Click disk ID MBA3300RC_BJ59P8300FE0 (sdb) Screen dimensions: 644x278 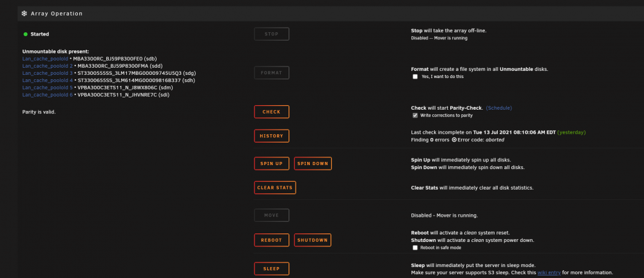click(x=115, y=59)
